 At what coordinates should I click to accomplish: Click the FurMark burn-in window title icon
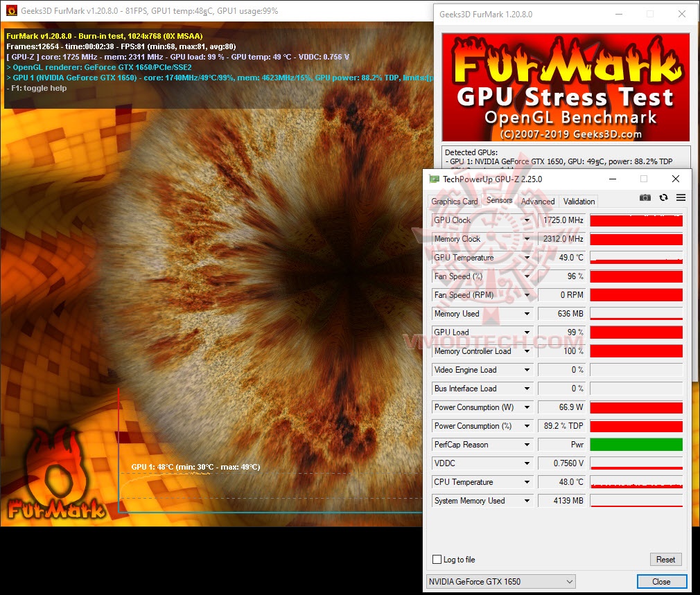12,10
